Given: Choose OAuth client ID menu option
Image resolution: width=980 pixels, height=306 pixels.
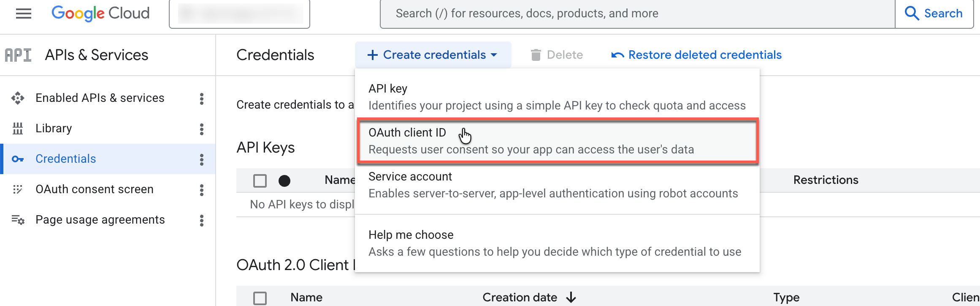Looking at the screenshot, I should [558, 141].
